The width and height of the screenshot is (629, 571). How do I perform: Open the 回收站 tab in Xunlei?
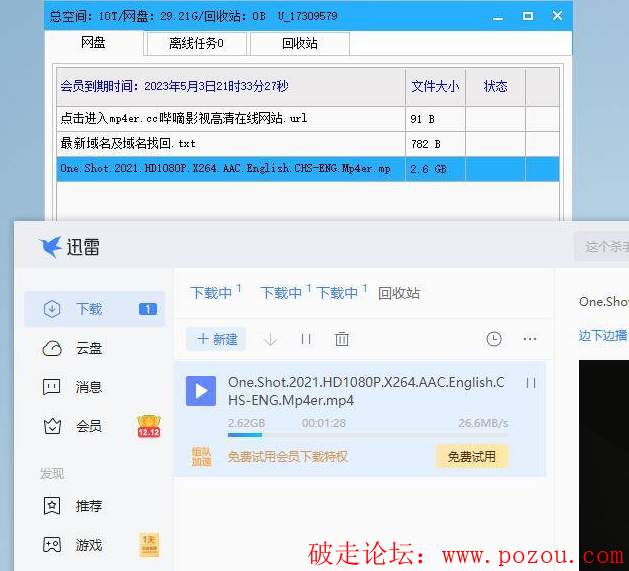[399, 293]
